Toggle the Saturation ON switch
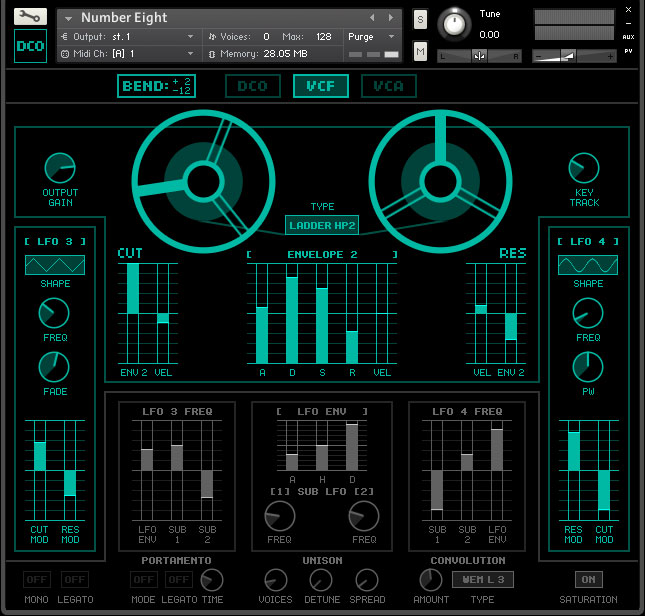645x616 pixels. pos(588,579)
